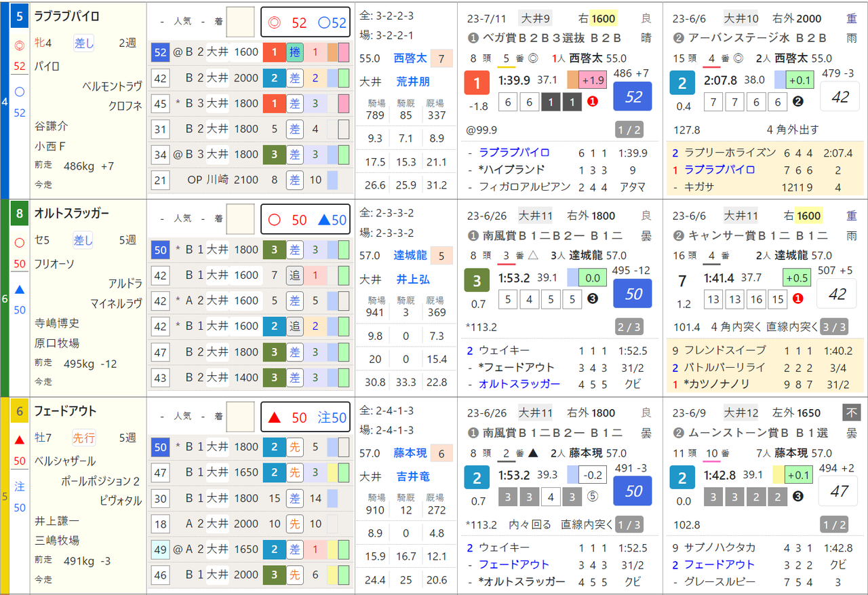Click the B2 大井 1400 past-run row
Image resolution: width=868 pixels, height=595 pixels.
250,377
